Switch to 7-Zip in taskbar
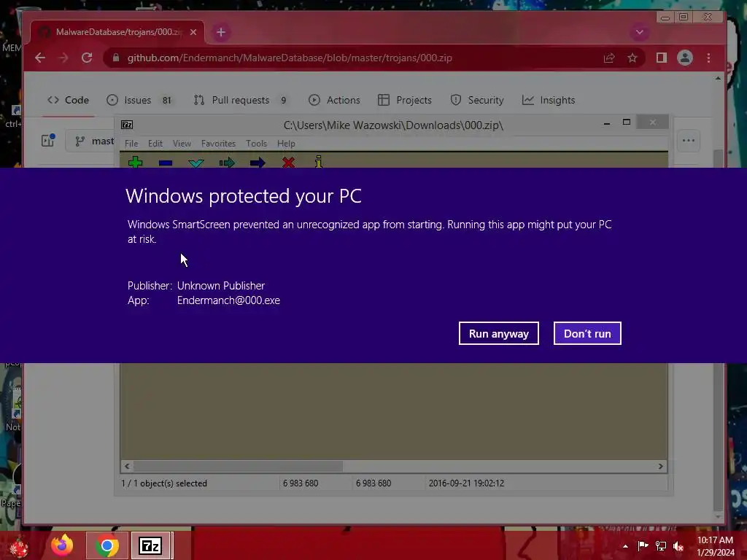This screenshot has height=560, width=747. click(x=150, y=545)
